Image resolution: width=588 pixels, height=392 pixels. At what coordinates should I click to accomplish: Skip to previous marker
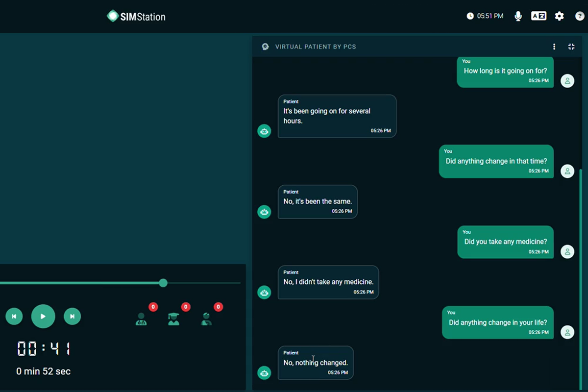click(14, 317)
